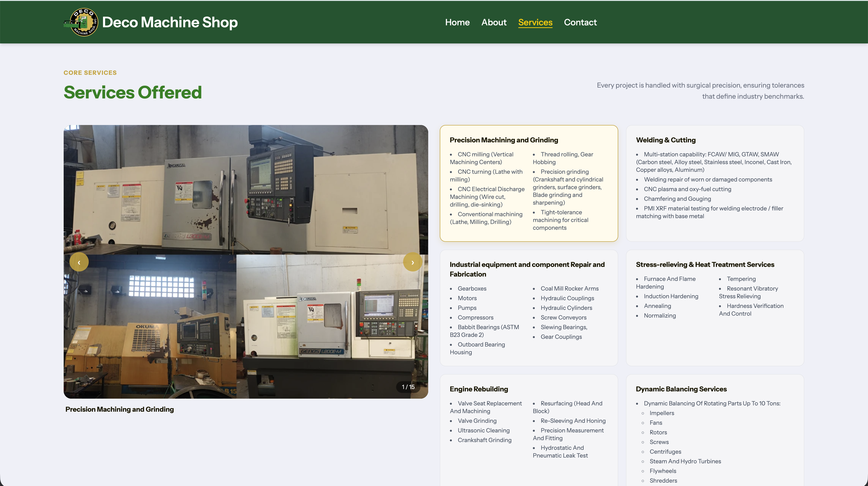Click 'Screw Conveyors' item

click(563, 317)
